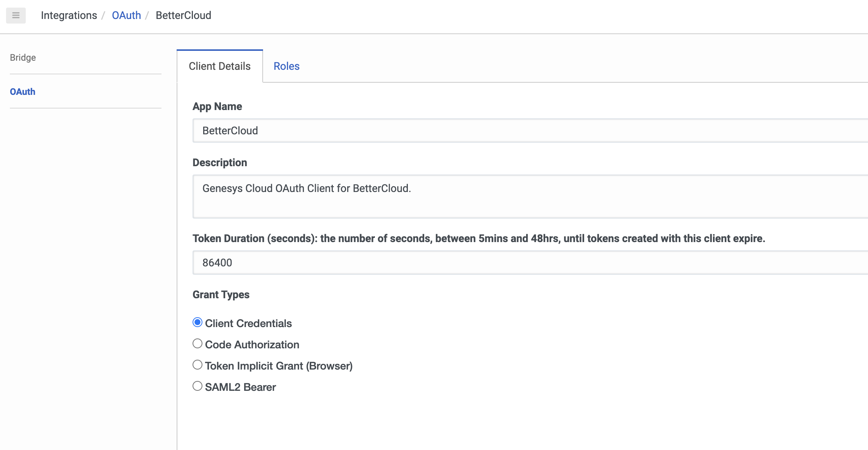The width and height of the screenshot is (868, 450).
Task: Navigate to the OAuth breadcrumb link
Action: tap(126, 15)
